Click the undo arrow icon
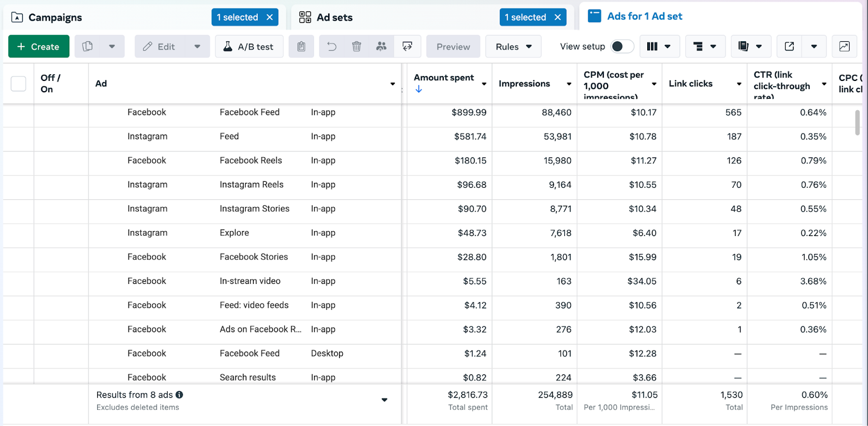Screen dimensions: 868x426 click(x=331, y=47)
